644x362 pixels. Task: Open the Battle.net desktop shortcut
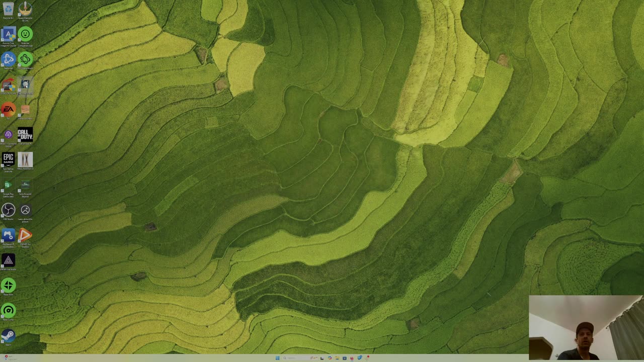click(8, 61)
